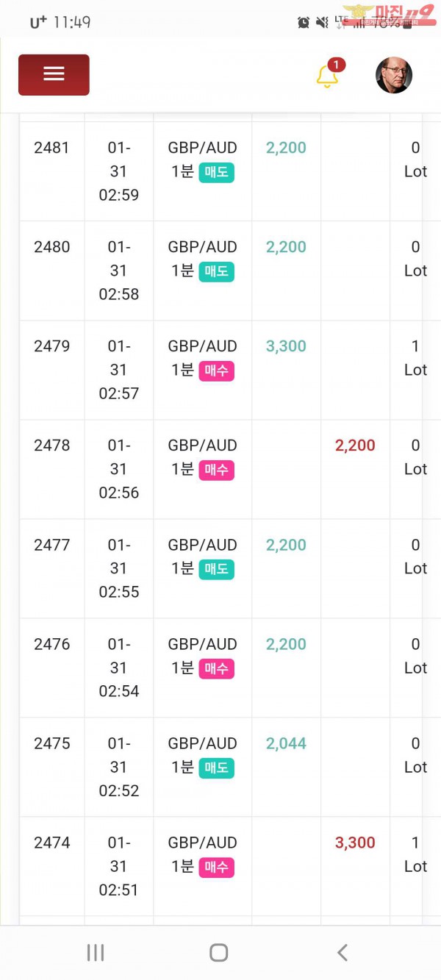Tap the red notification count badge
This screenshot has width=441, height=980.
(x=336, y=65)
